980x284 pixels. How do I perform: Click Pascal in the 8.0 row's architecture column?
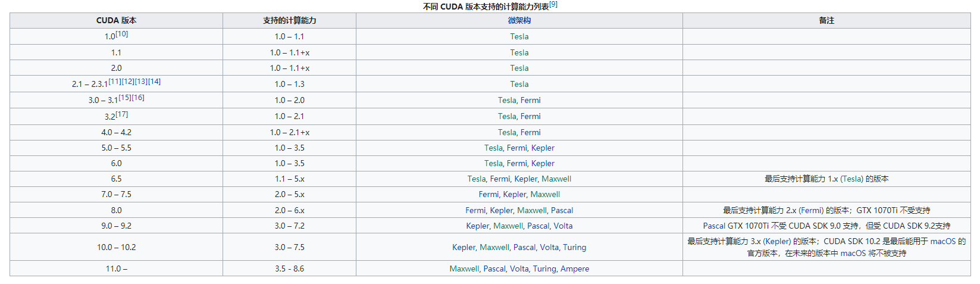tap(562, 210)
